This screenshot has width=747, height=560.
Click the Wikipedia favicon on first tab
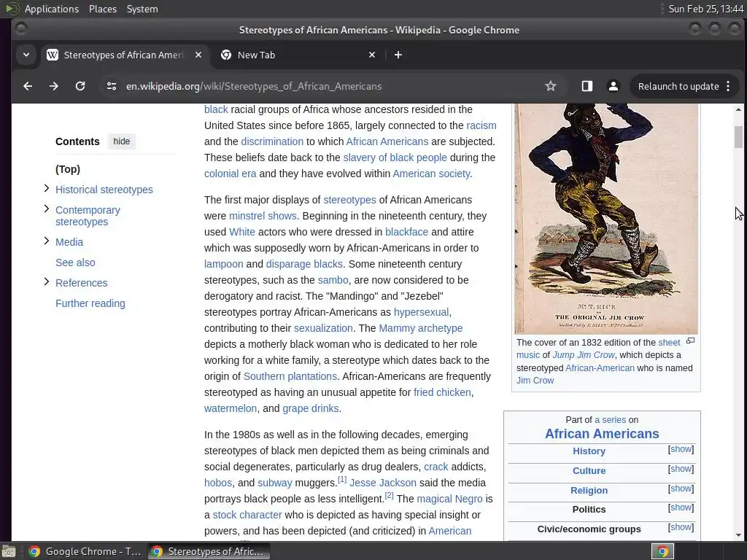click(53, 55)
